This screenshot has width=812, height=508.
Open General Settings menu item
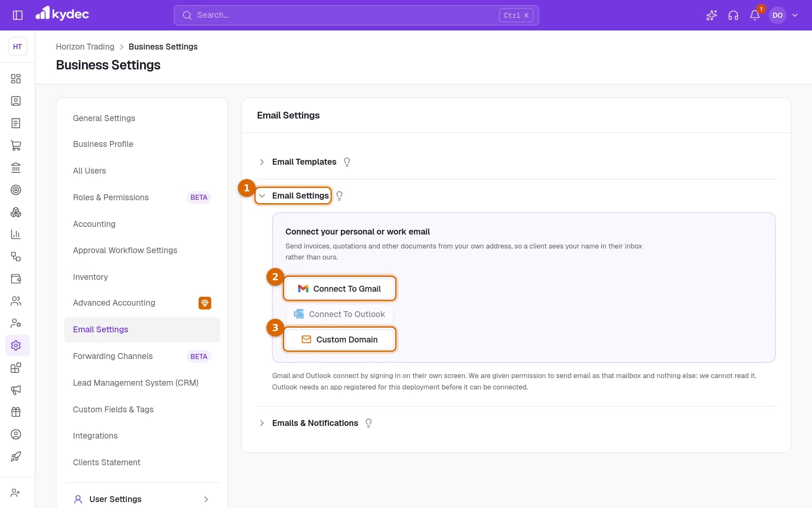point(142,118)
